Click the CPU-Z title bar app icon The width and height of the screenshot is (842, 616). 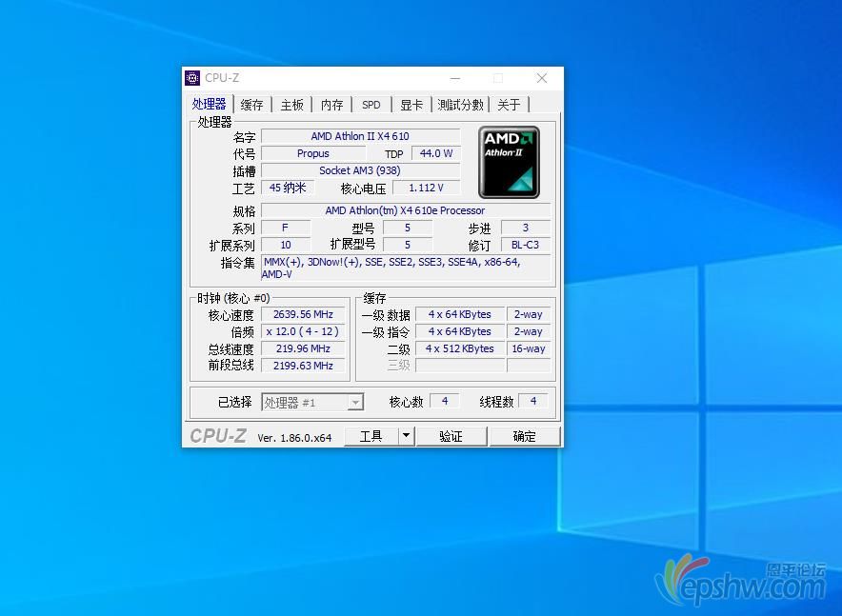(192, 78)
